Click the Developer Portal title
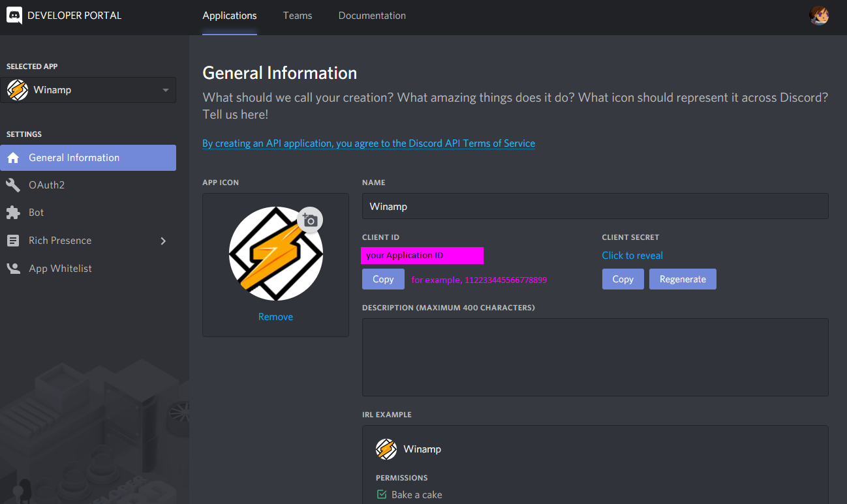Viewport: 847px width, 504px height. pos(74,16)
